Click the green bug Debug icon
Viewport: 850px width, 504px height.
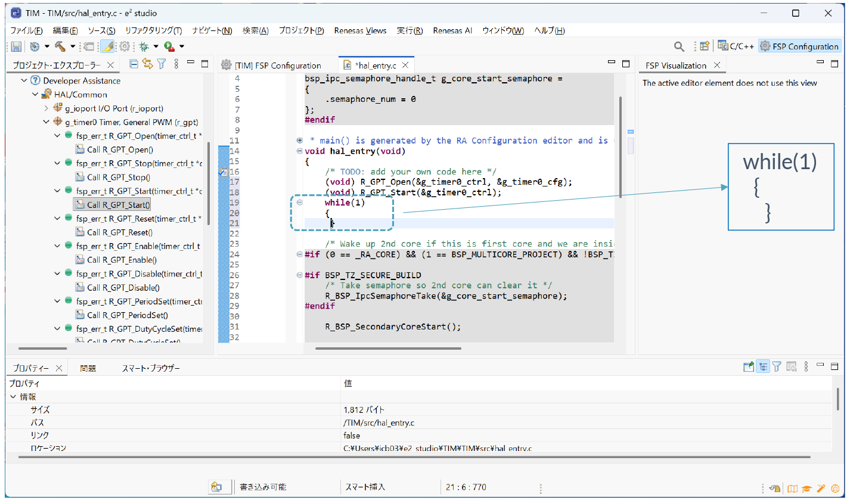click(x=144, y=46)
